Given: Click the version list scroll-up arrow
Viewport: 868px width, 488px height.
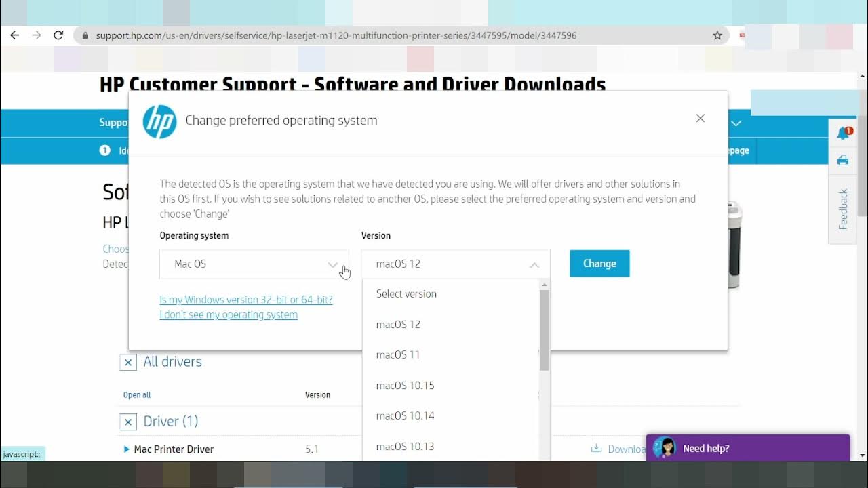Looking at the screenshot, I should pyautogui.click(x=545, y=285).
